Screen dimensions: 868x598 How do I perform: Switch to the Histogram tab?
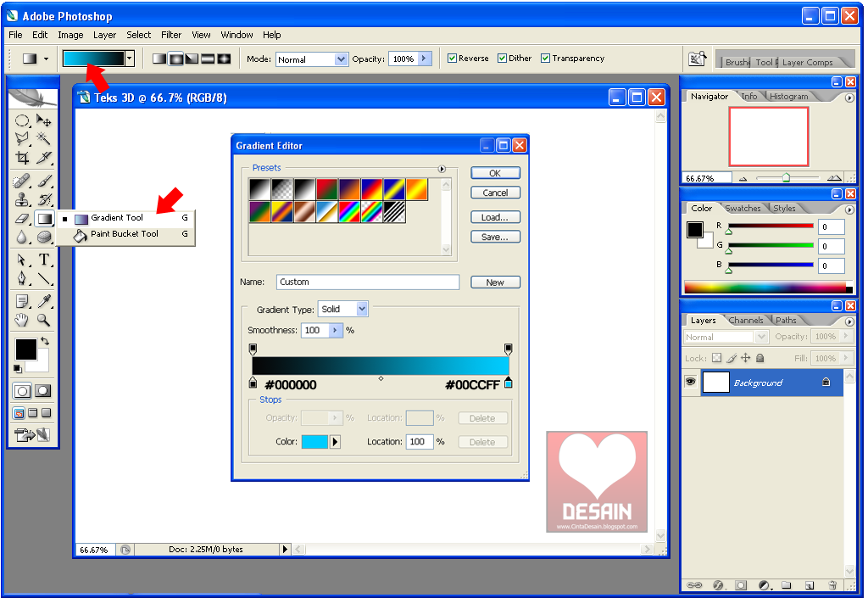pos(789,97)
